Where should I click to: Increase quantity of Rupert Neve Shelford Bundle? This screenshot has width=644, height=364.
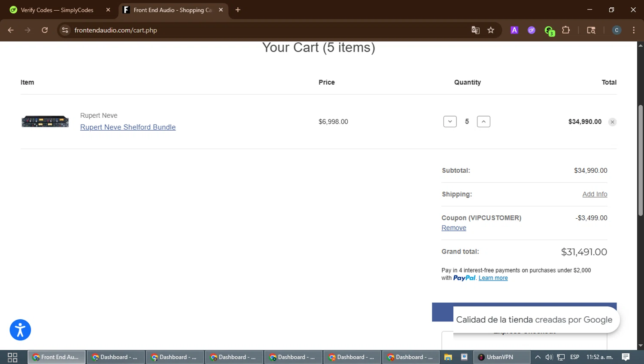point(483,122)
